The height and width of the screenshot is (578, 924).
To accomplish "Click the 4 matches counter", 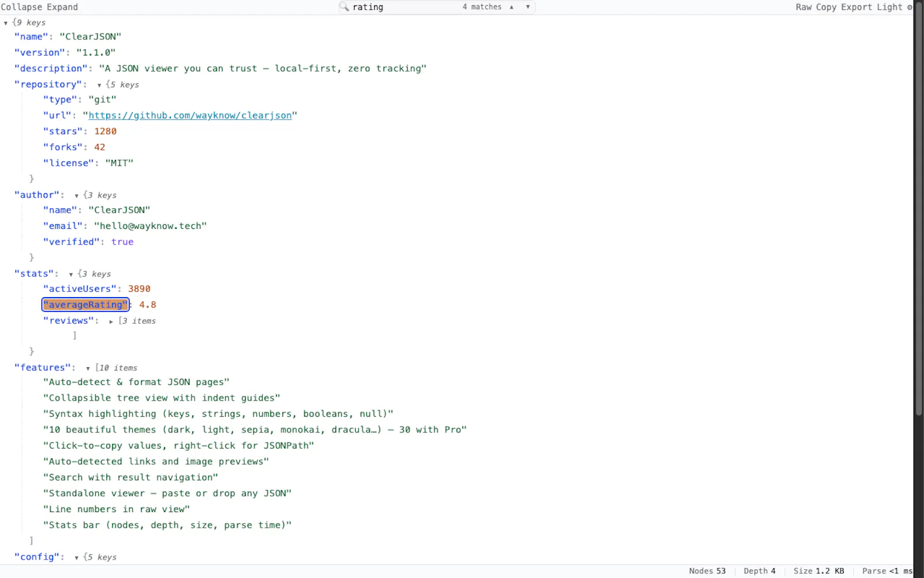I will click(x=482, y=7).
